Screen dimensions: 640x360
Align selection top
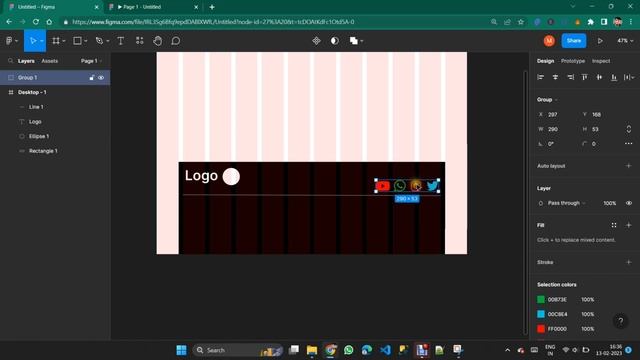pos(584,77)
